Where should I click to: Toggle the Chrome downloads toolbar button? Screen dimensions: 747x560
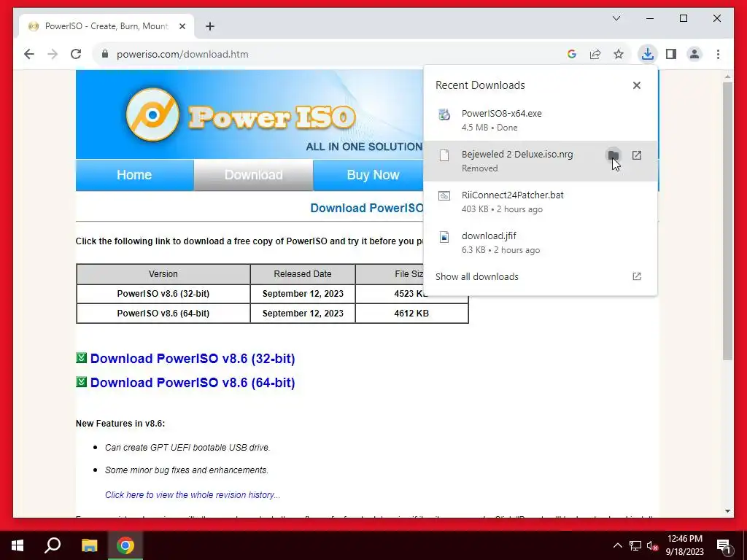(x=648, y=54)
